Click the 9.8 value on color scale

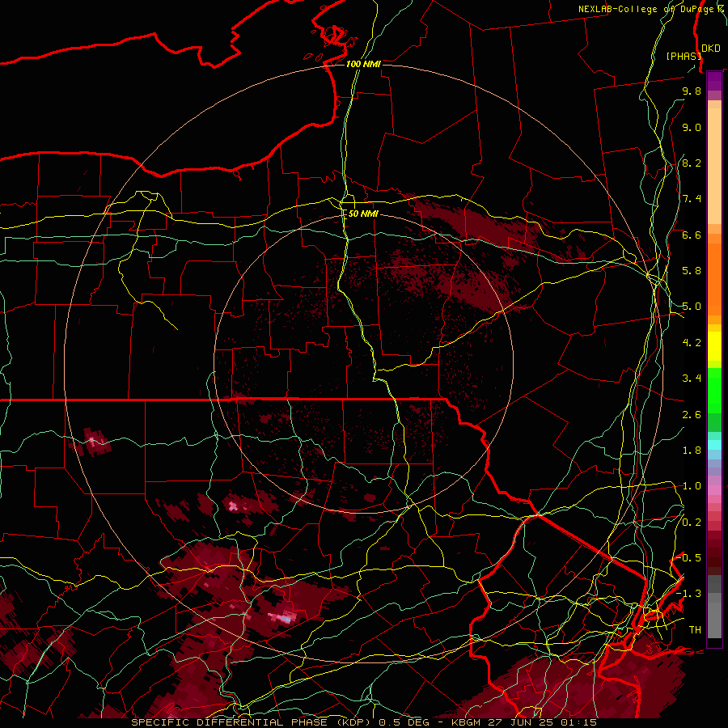click(x=692, y=91)
